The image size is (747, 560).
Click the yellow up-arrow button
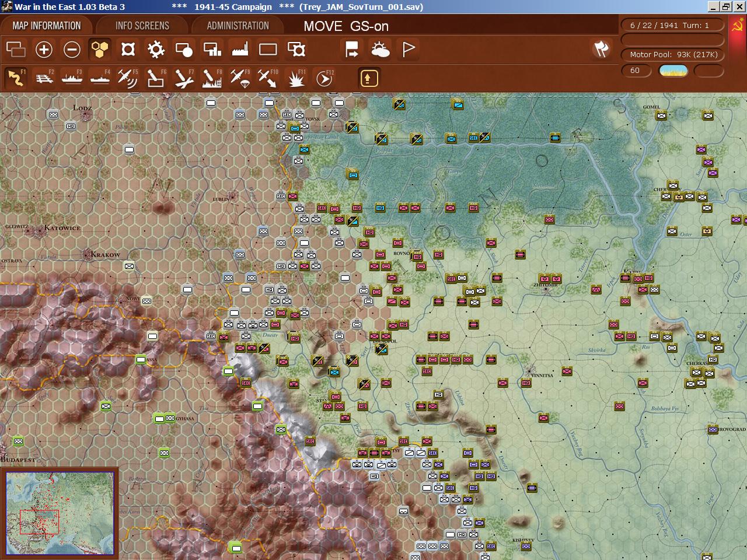[x=369, y=78]
